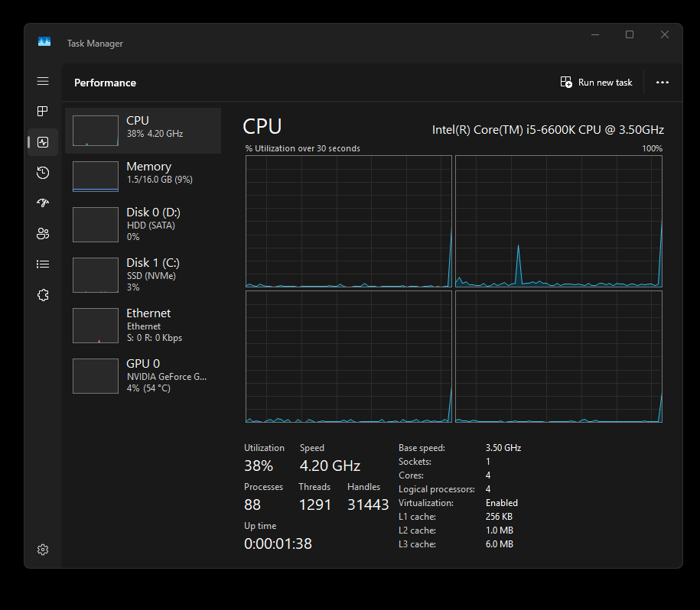Open the three-dot more options menu
Image resolution: width=700 pixels, height=610 pixels.
click(x=662, y=83)
